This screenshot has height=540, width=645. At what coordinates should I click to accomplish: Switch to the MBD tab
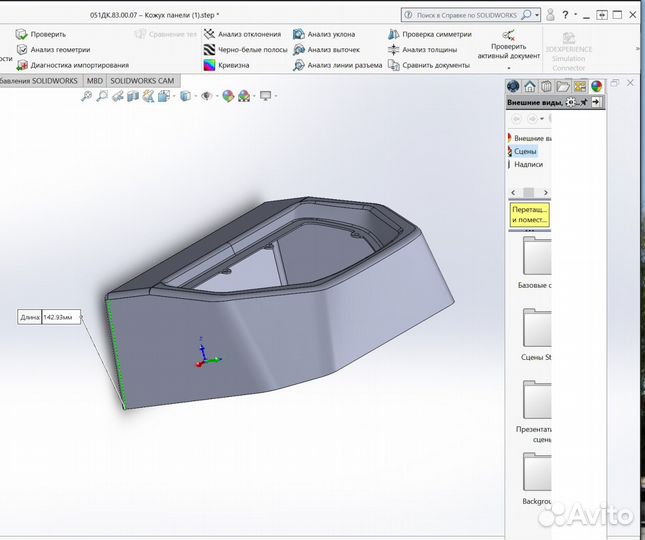click(x=94, y=80)
